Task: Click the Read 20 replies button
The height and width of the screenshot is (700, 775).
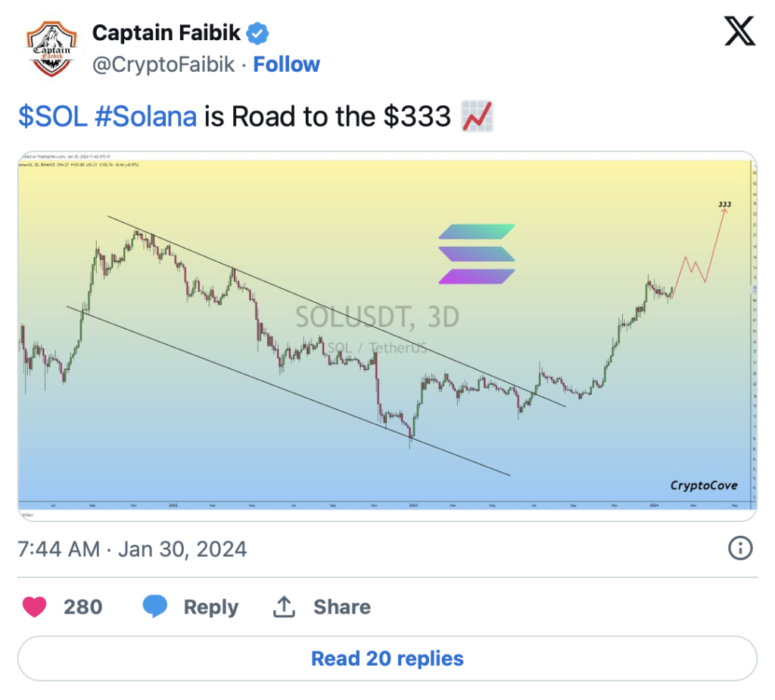Action: [x=387, y=658]
